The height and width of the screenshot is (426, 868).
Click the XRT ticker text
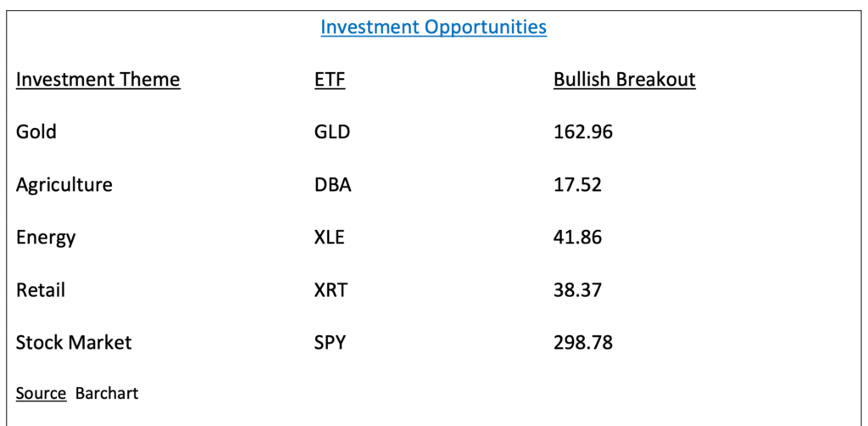pyautogui.click(x=331, y=289)
